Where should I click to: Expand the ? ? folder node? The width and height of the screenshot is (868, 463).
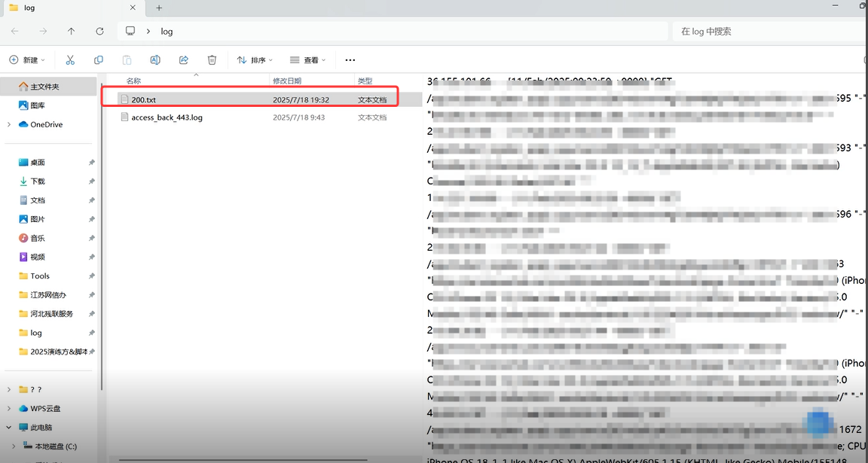tap(9, 389)
